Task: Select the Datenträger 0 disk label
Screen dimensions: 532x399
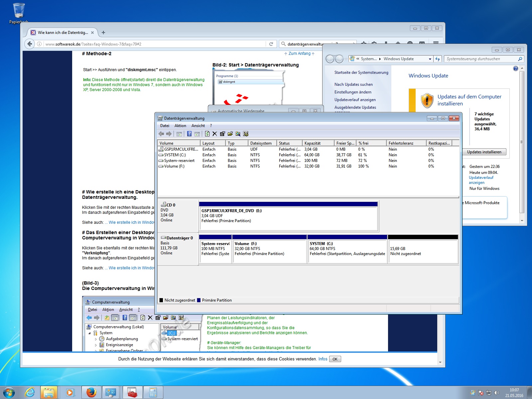Action: (178, 249)
